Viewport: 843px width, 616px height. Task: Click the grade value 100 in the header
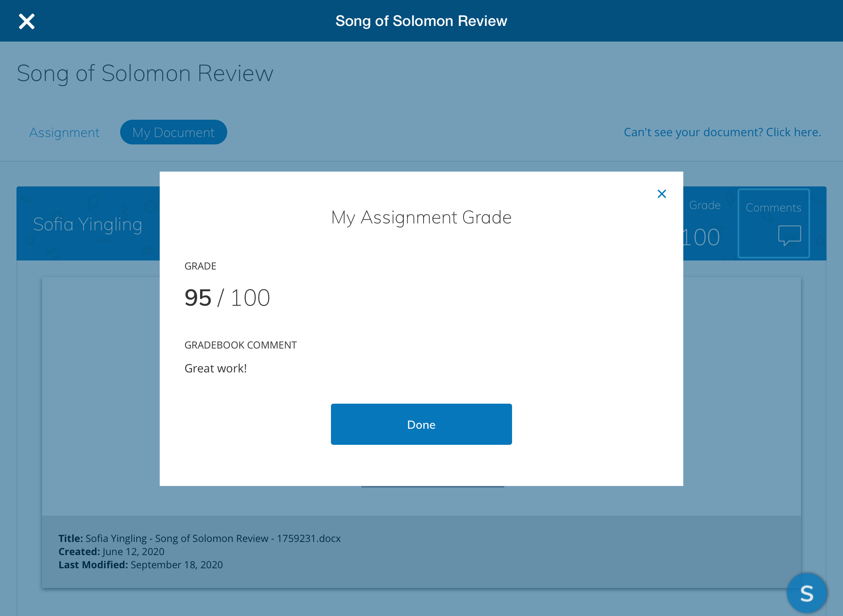click(x=701, y=237)
